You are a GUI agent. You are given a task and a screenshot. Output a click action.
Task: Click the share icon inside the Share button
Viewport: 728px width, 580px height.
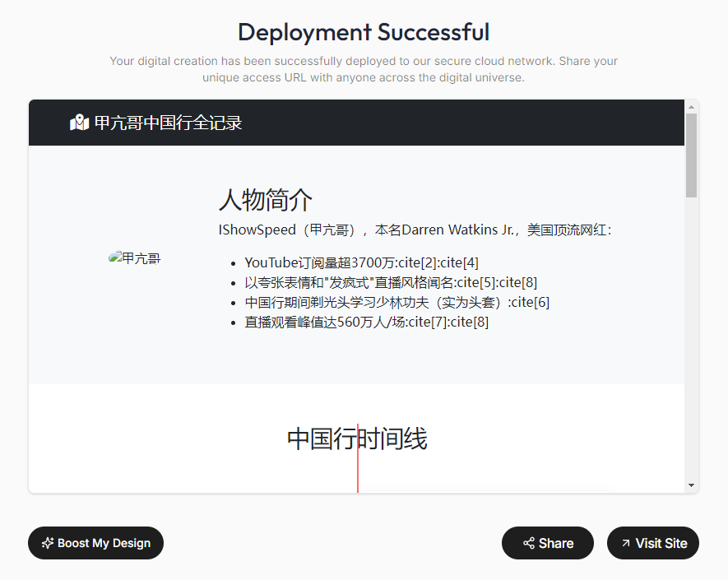click(x=529, y=543)
